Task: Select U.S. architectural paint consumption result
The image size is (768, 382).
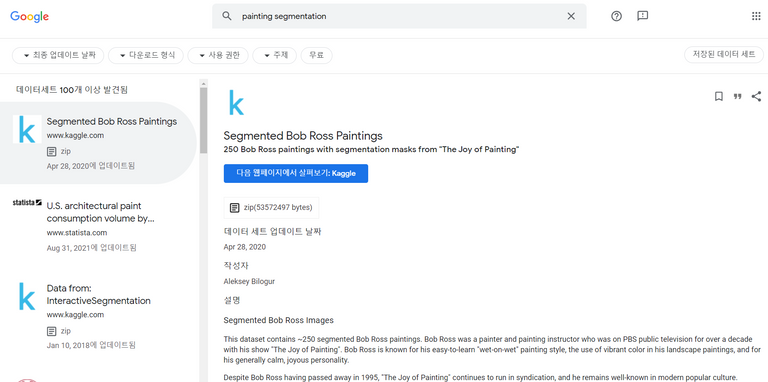Action: (x=98, y=226)
